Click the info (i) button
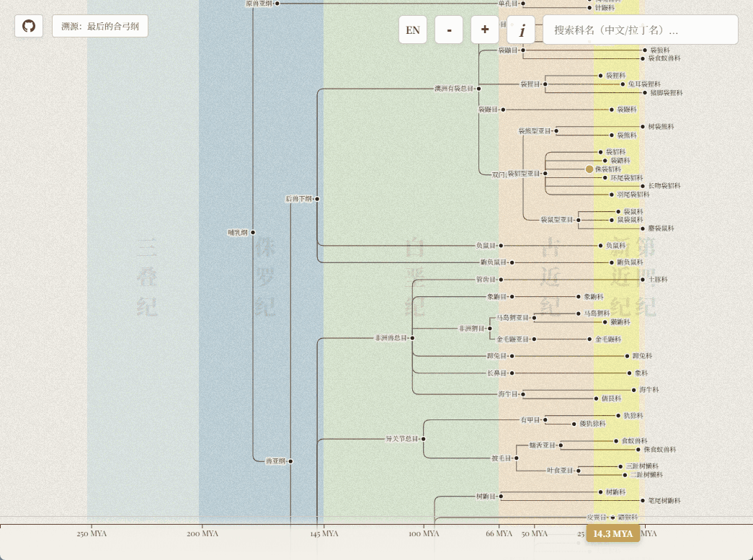Viewport: 753px width, 560px height. 521,30
